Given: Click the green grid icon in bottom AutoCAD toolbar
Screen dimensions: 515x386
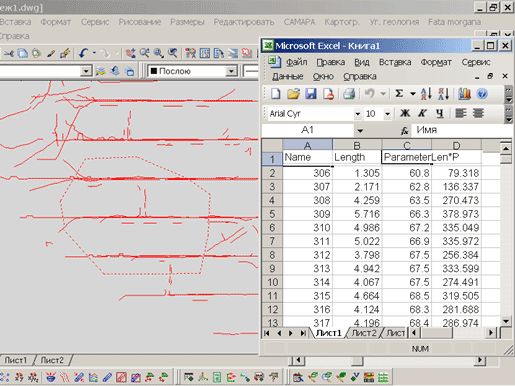Looking at the screenshot, I should (383, 377).
